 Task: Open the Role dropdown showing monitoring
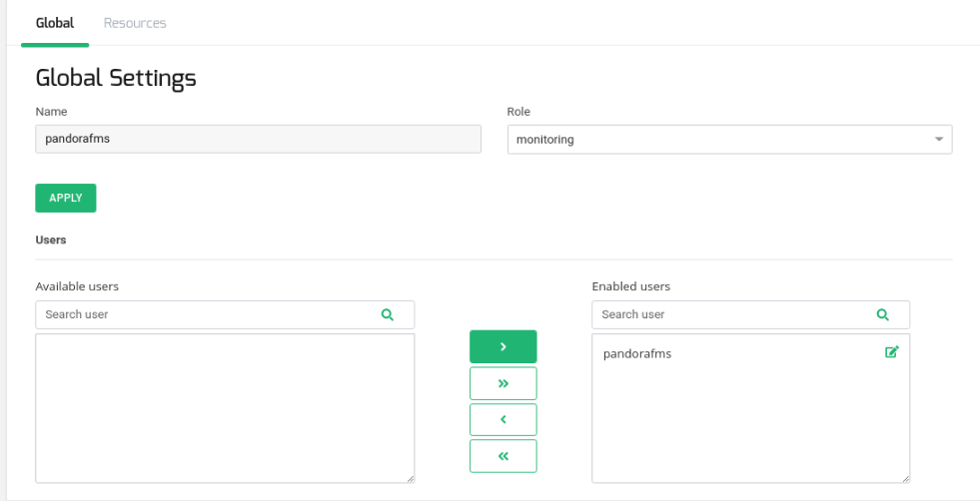(x=729, y=140)
